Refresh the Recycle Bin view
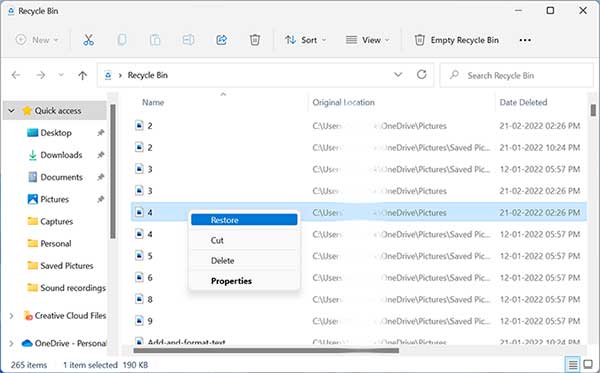The width and height of the screenshot is (600, 373). pos(422,74)
